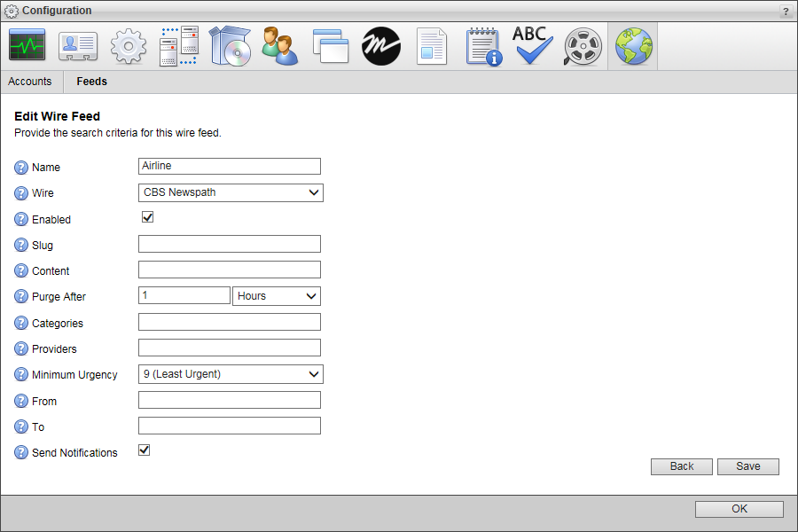Open the black circle M logo icon
This screenshot has height=532, width=798.
pos(381,46)
